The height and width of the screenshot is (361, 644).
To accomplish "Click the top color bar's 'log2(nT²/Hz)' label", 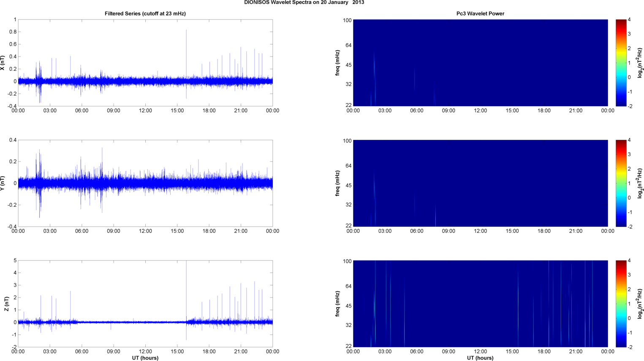I will coord(640,63).
